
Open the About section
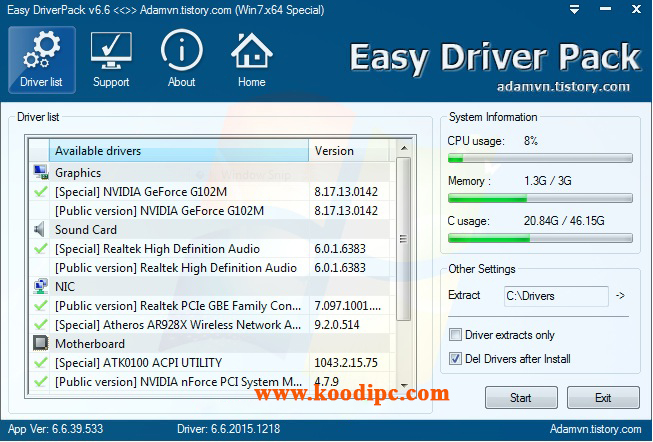[x=182, y=60]
